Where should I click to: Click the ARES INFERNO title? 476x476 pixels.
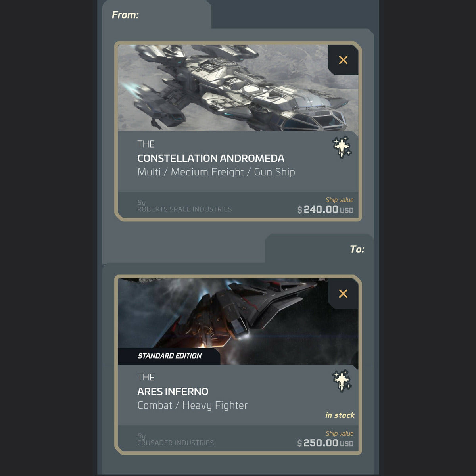pos(173,392)
